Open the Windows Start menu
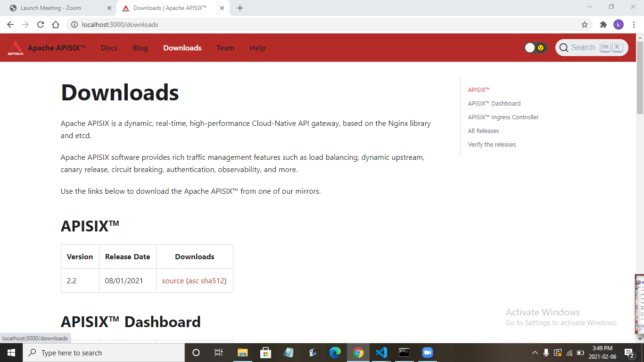This screenshot has width=644, height=362. pos(11,353)
